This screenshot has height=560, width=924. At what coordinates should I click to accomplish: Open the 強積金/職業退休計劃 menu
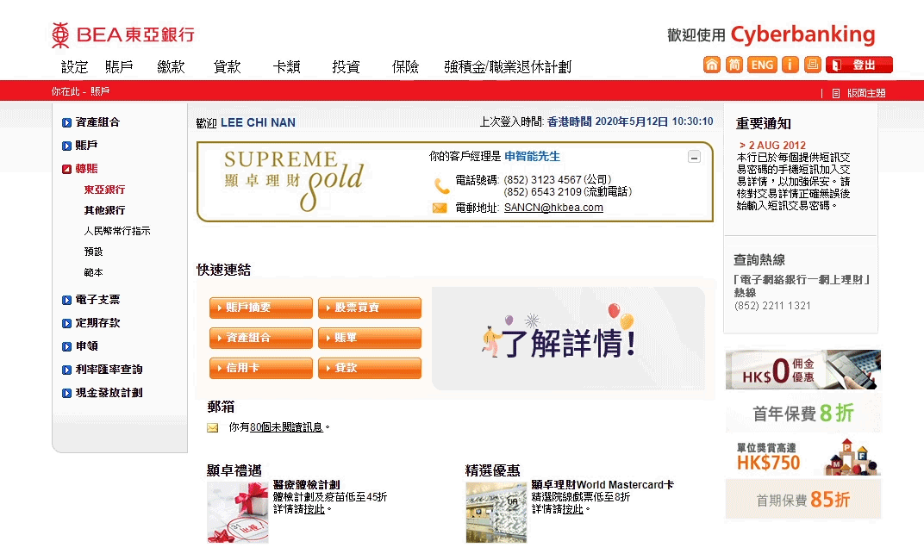(x=508, y=67)
